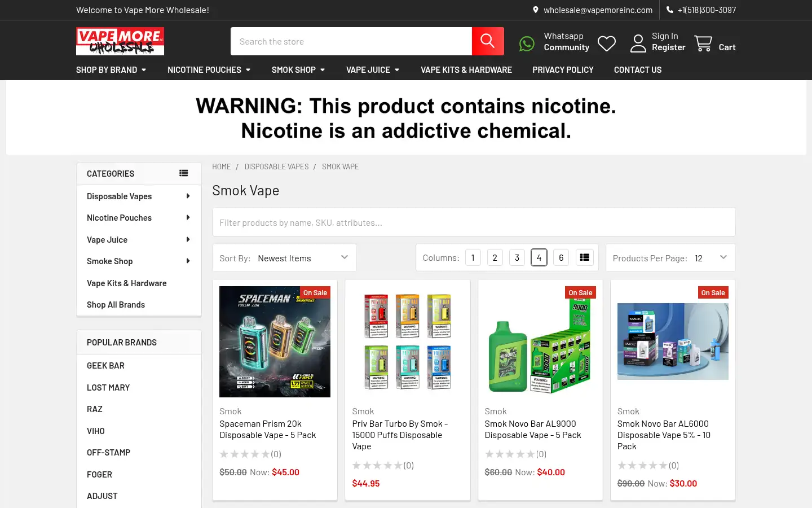Viewport: 812px width, 508px height.
Task: Click the Search the store field
Action: tap(351, 41)
